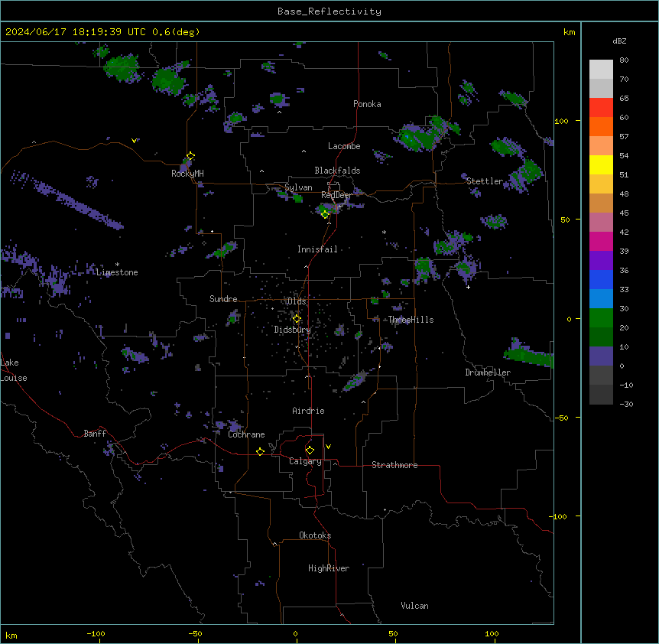This screenshot has width=659, height=644.
Task: Click the Lake Louise label
Action: point(14,370)
